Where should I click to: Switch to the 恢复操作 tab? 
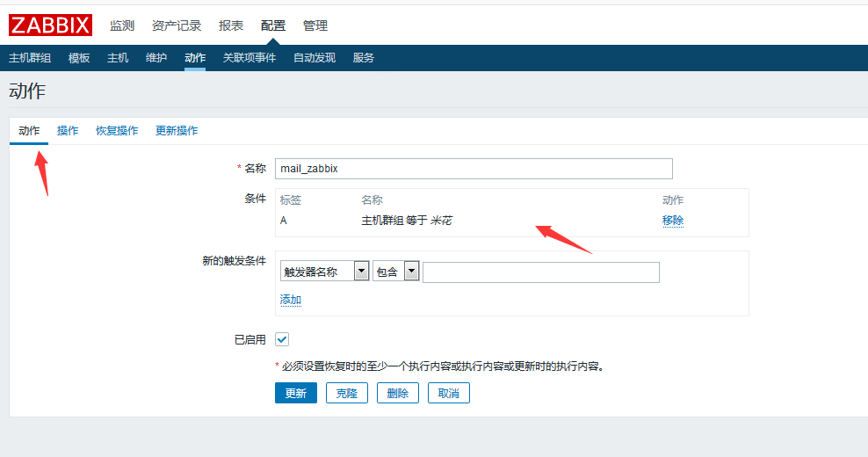click(x=117, y=131)
